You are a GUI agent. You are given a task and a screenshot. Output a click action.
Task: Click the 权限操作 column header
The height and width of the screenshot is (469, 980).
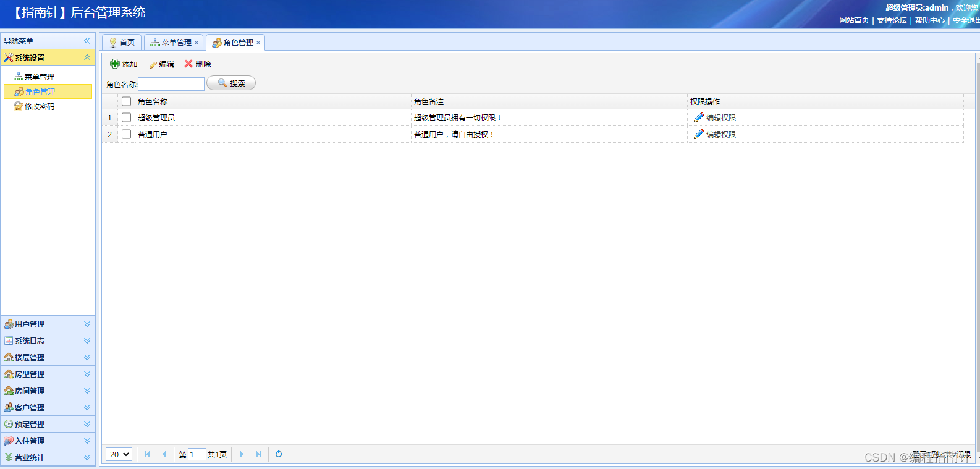pos(826,101)
